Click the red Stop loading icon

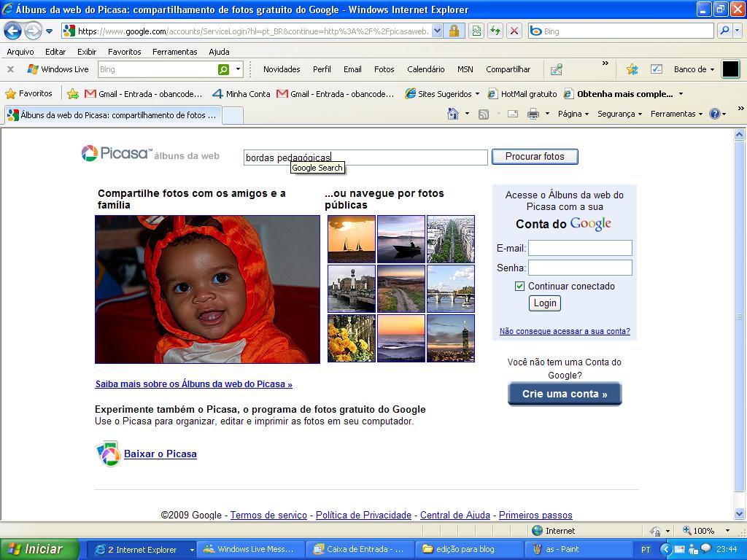coord(514,31)
